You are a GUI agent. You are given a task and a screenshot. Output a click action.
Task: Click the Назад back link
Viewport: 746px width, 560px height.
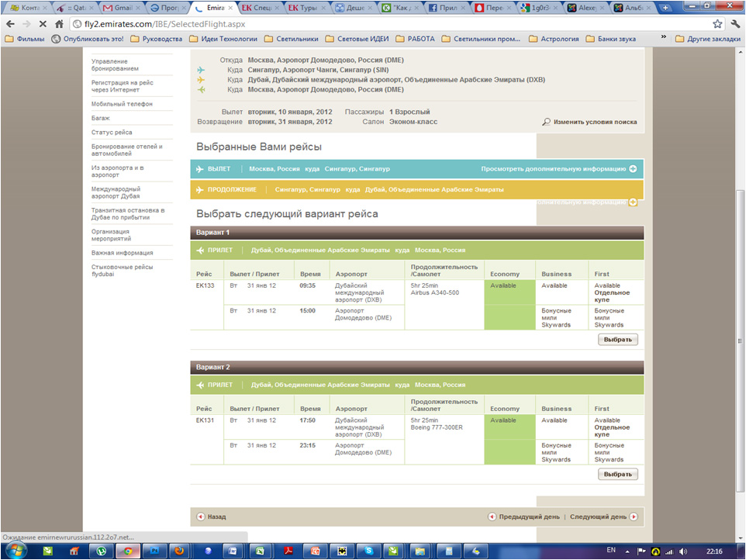[x=211, y=517]
